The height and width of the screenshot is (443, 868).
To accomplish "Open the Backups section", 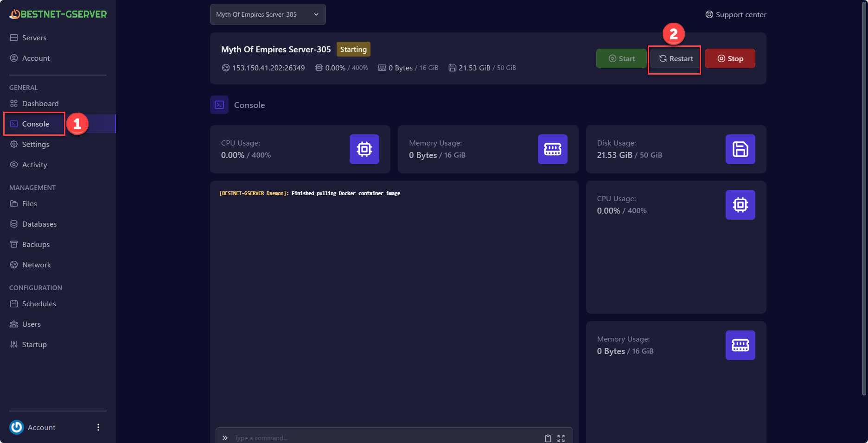I will click(36, 244).
